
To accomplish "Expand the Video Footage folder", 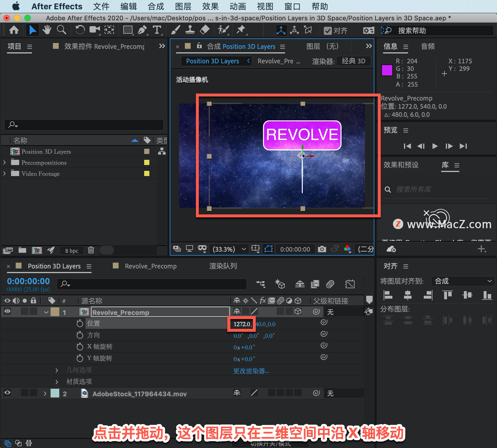I will point(4,173).
